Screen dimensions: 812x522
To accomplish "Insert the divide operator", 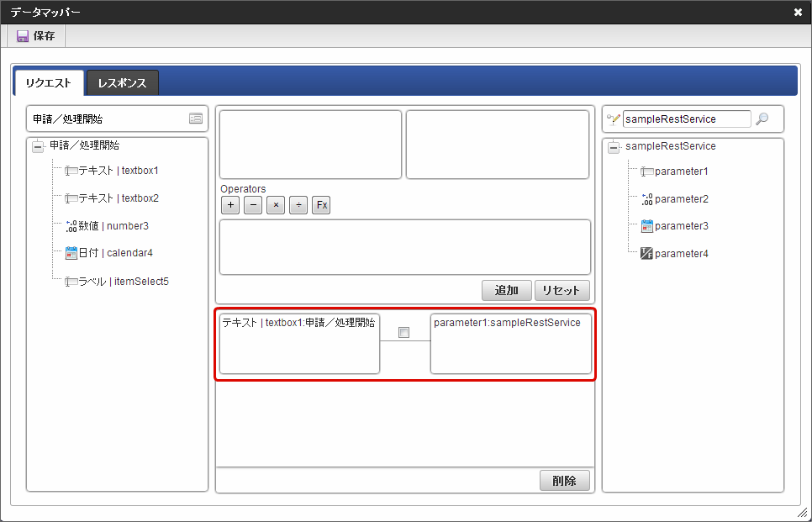I will click(x=298, y=205).
